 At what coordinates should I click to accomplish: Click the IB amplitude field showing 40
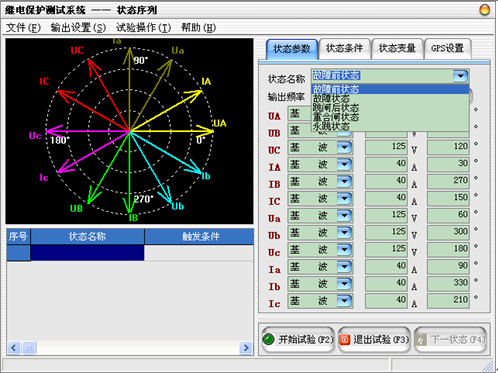coord(386,181)
